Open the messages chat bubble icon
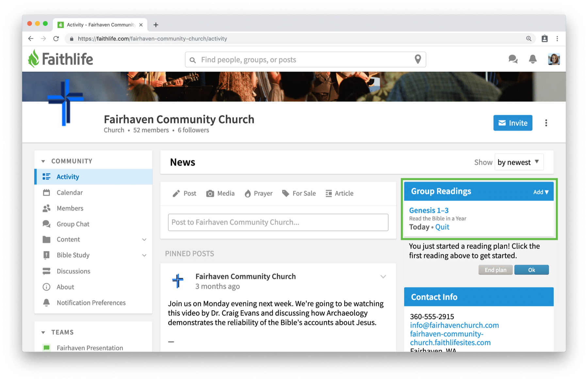The width and height of the screenshot is (588, 381). tap(513, 59)
